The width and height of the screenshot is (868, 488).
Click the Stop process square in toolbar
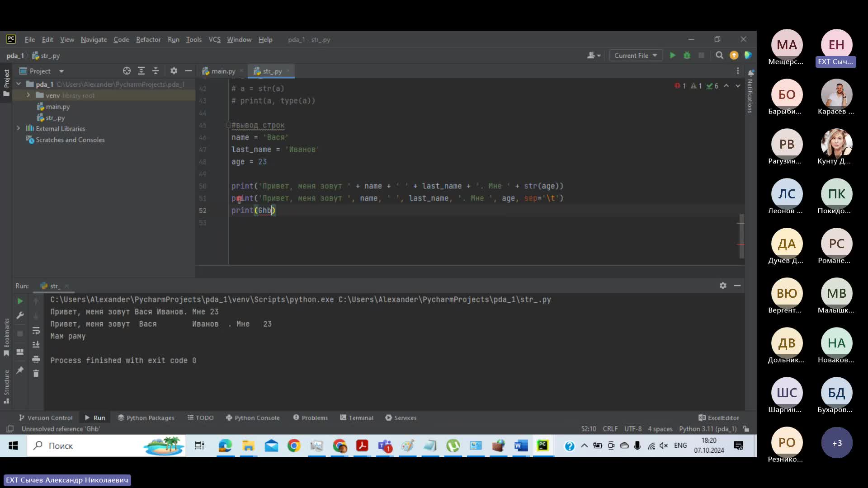(x=701, y=55)
